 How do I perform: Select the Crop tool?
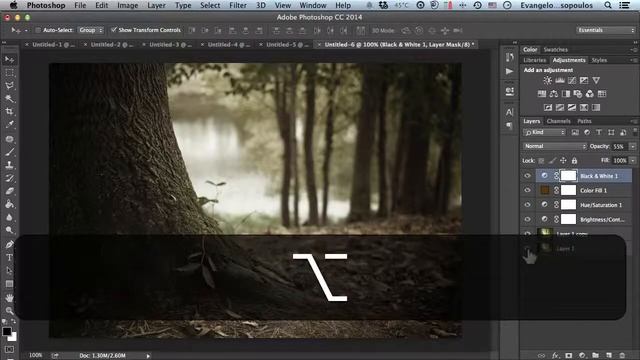point(9,111)
